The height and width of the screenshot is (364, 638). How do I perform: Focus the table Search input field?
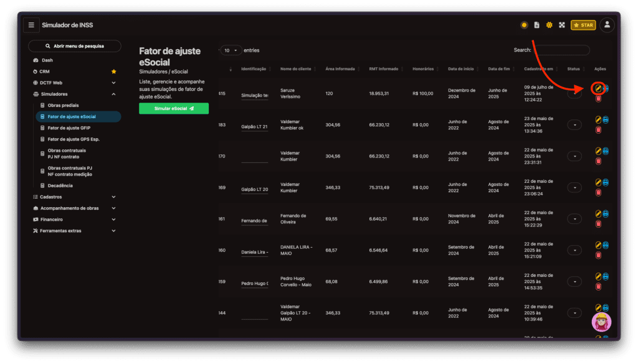point(562,50)
